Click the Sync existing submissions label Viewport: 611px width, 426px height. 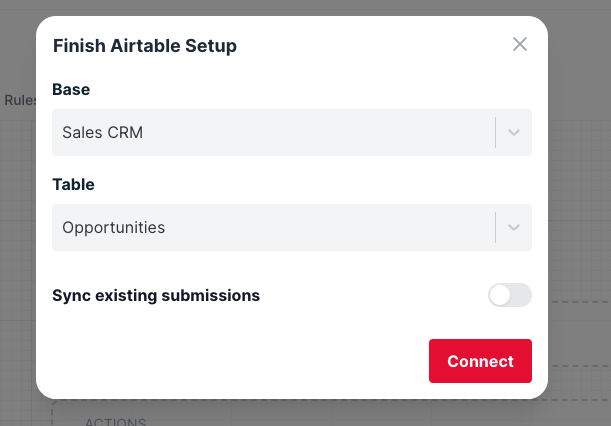(156, 295)
